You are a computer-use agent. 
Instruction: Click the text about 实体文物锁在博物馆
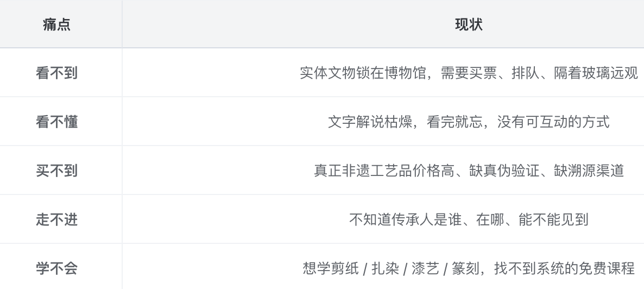469,73
